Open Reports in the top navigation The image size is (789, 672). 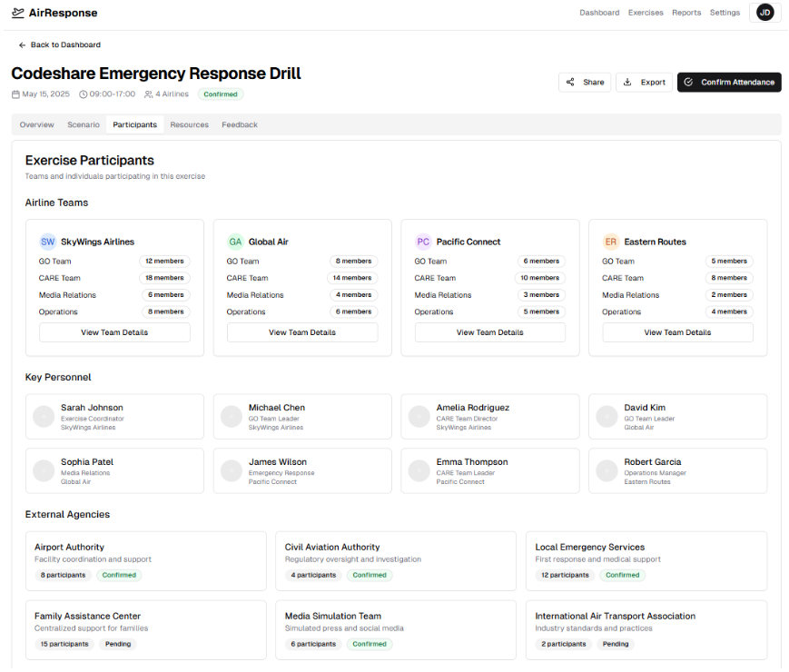[x=686, y=13]
